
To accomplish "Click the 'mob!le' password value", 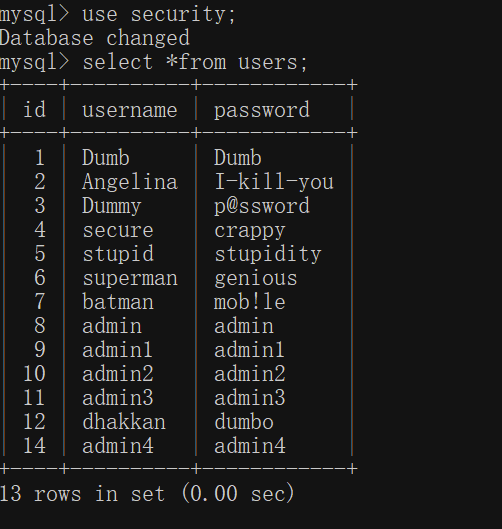I will click(x=250, y=302).
